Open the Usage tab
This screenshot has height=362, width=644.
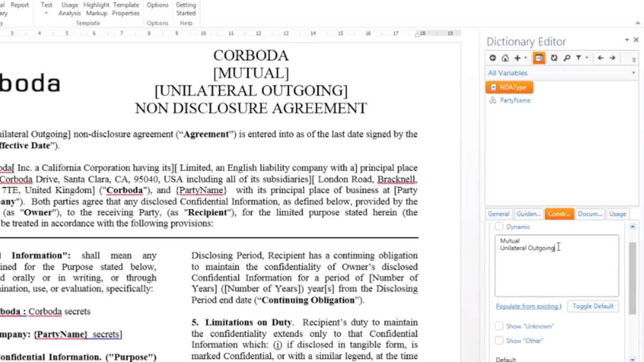[x=617, y=214]
